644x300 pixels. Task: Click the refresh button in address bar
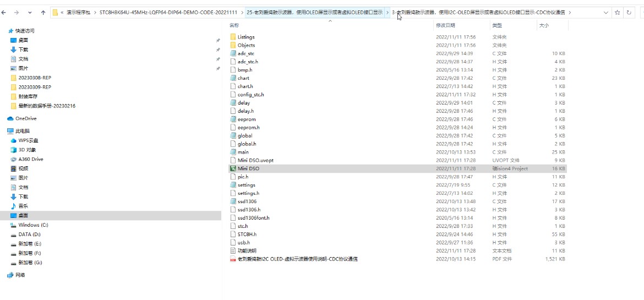629,13
